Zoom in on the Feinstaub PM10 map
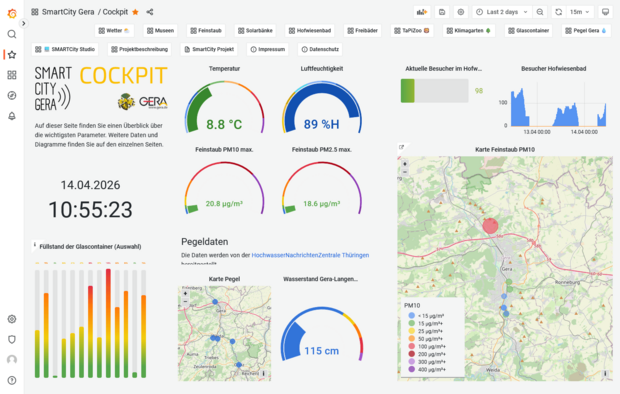 pyautogui.click(x=405, y=163)
